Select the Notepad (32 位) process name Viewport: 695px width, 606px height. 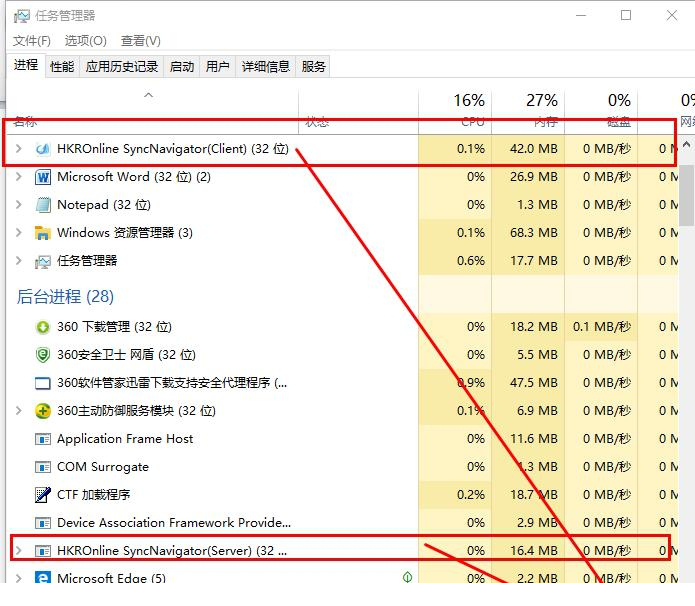click(104, 205)
